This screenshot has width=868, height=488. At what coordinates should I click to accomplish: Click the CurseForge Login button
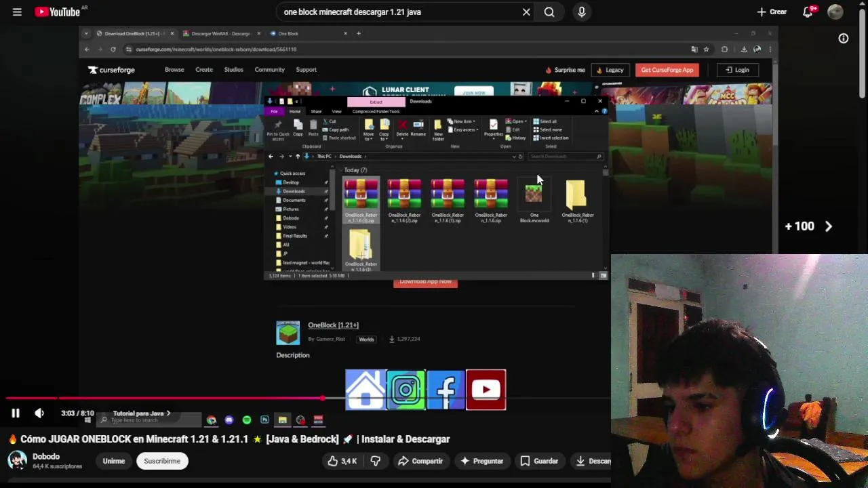pyautogui.click(x=737, y=70)
